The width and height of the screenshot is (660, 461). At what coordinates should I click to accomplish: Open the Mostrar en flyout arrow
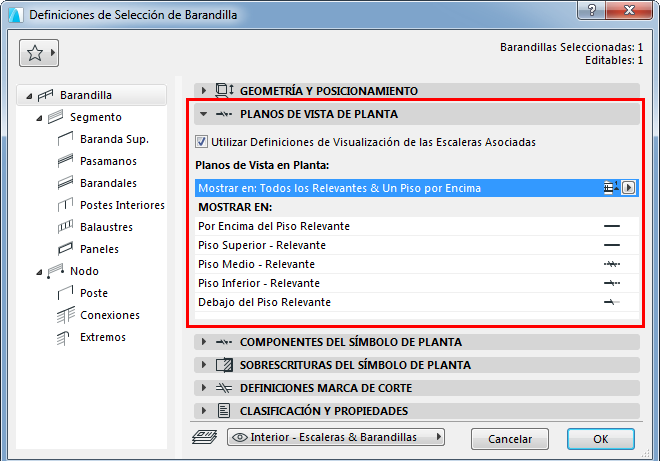click(x=629, y=188)
